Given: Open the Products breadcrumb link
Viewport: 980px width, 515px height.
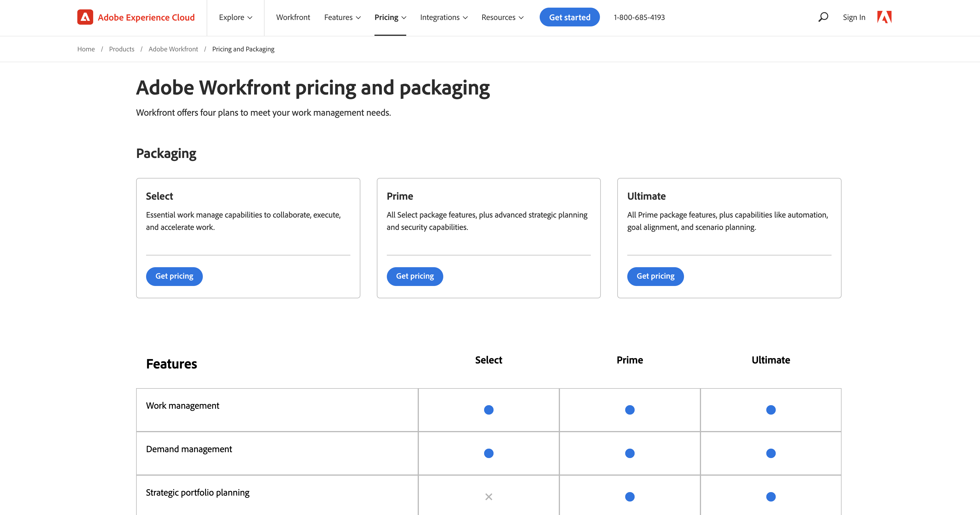Looking at the screenshot, I should coord(121,49).
